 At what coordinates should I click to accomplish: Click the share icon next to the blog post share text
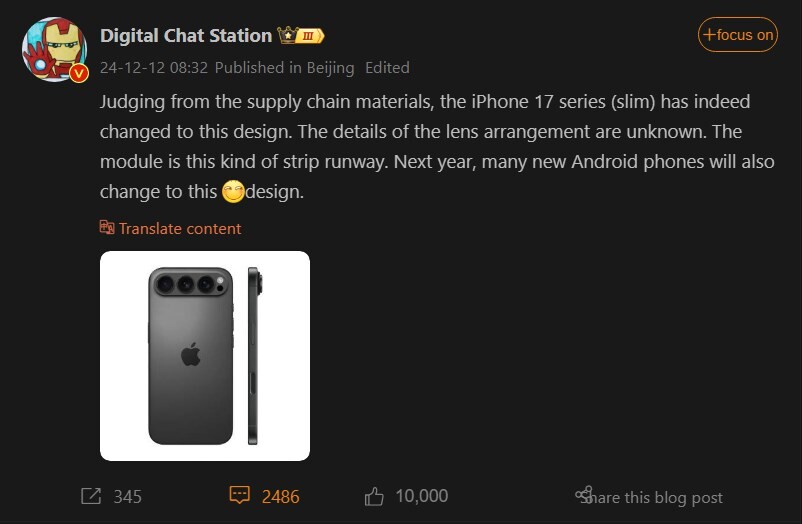[585, 495]
